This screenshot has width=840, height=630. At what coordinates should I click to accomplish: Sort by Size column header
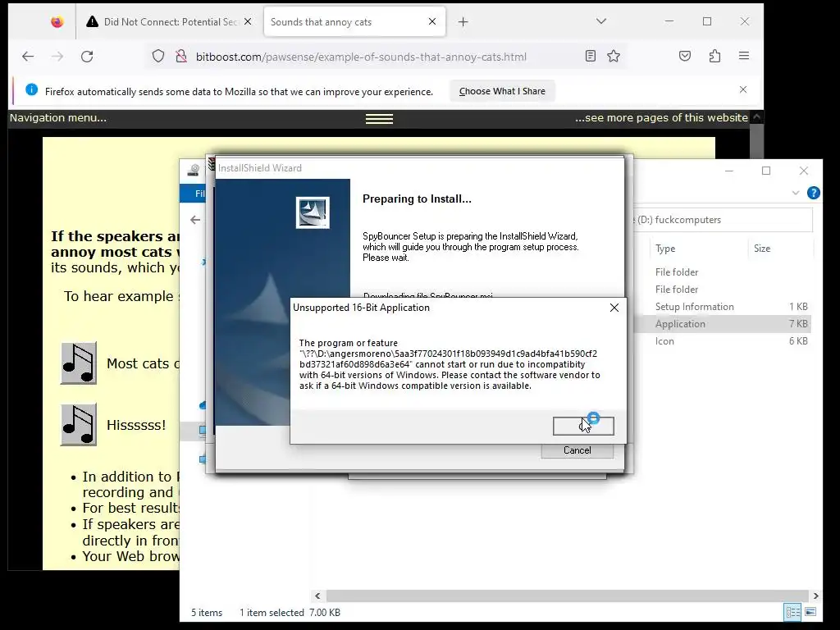click(x=762, y=249)
